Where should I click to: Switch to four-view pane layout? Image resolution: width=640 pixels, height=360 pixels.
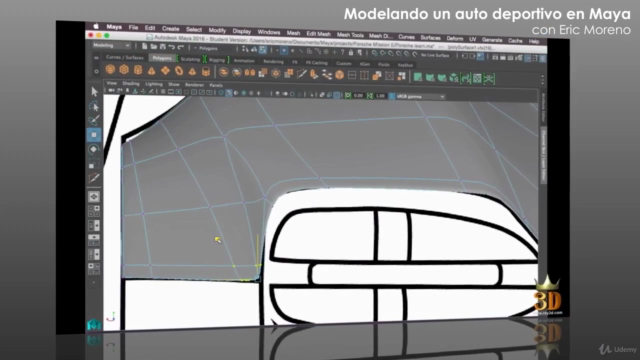[94, 211]
